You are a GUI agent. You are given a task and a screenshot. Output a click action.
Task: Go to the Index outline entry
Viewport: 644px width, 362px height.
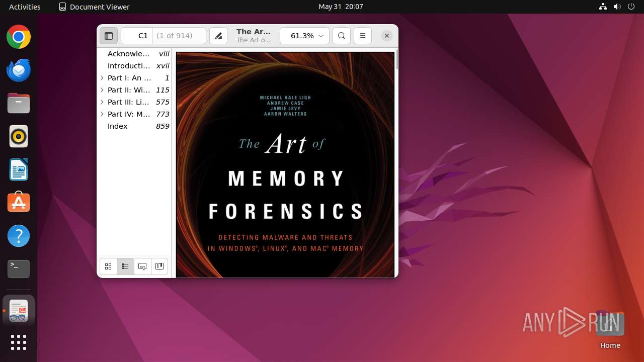pos(134,126)
